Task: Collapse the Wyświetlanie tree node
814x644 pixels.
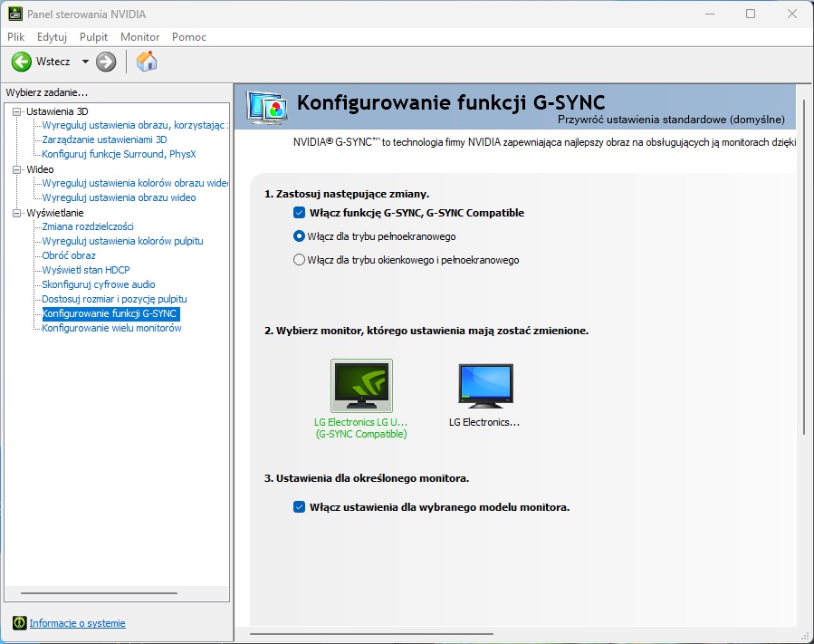Action: click(x=17, y=213)
